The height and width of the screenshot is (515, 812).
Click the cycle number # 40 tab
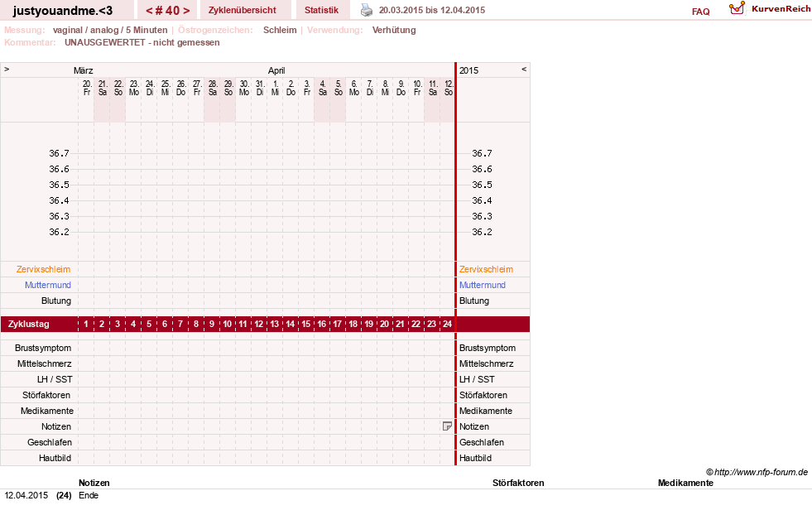click(x=168, y=11)
